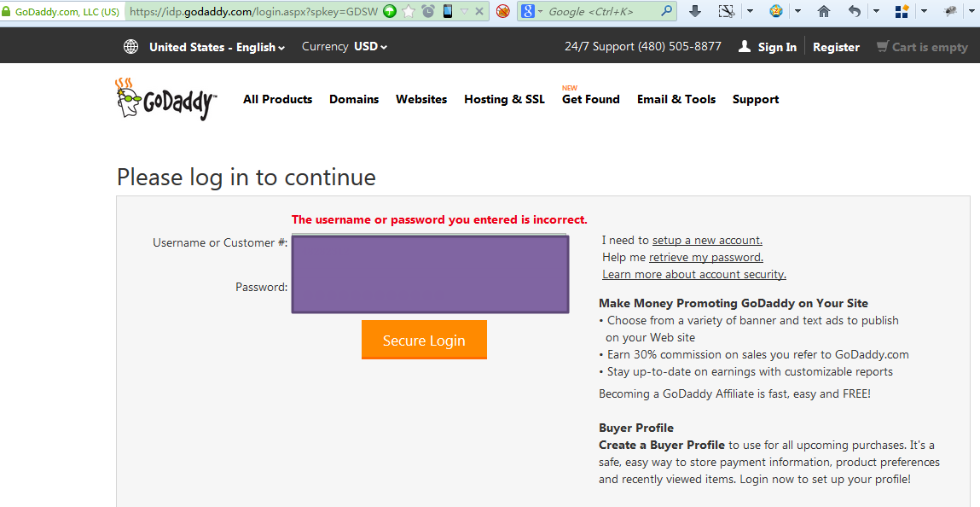
Task: Click the Create a Buyer Profile text
Action: pyautogui.click(x=662, y=445)
